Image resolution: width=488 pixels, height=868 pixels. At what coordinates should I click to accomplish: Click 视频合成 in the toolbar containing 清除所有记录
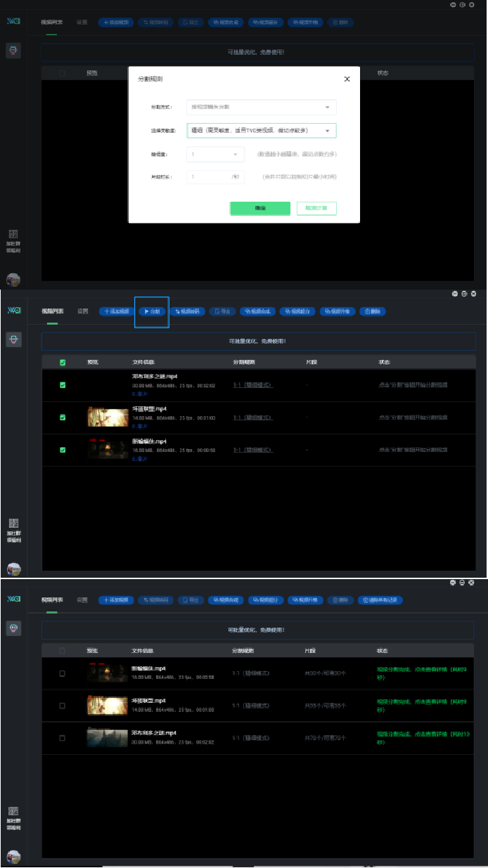pyautogui.click(x=226, y=600)
